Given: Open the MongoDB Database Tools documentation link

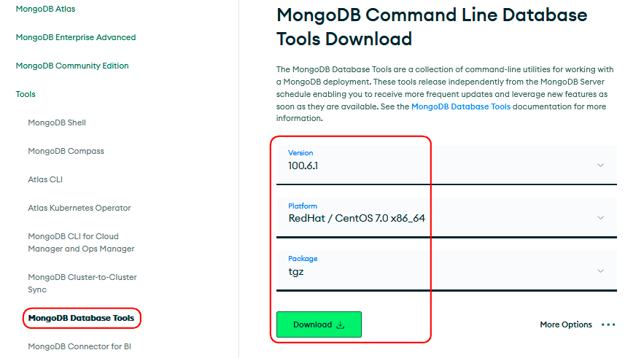Looking at the screenshot, I should tap(461, 106).
